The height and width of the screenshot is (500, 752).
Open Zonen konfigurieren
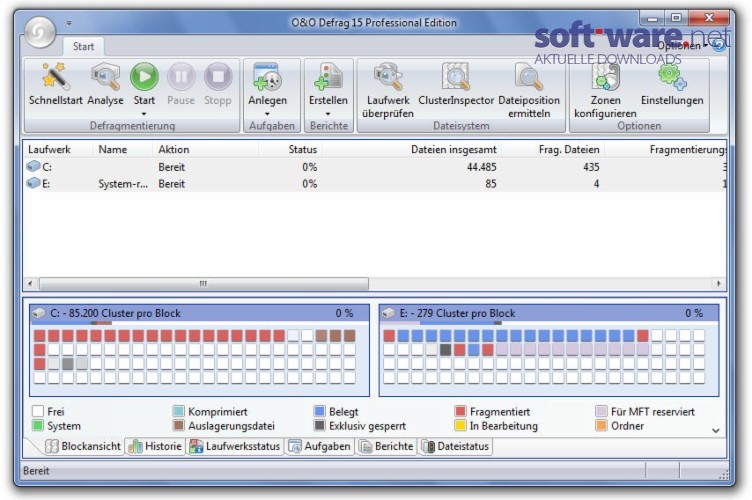coord(605,90)
